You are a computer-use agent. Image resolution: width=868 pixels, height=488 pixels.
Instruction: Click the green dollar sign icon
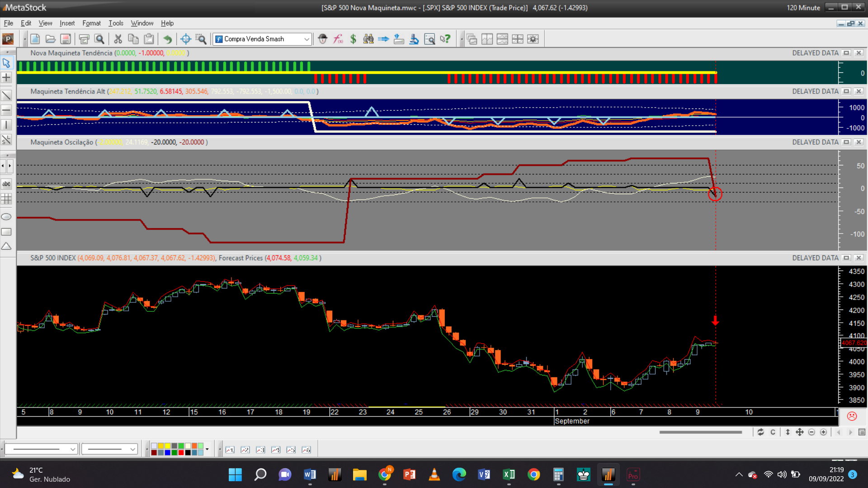point(353,39)
